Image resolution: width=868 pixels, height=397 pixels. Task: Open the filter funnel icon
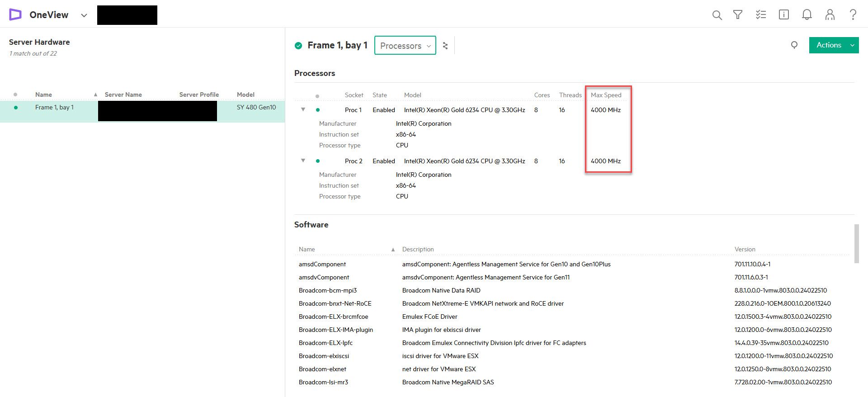point(738,15)
